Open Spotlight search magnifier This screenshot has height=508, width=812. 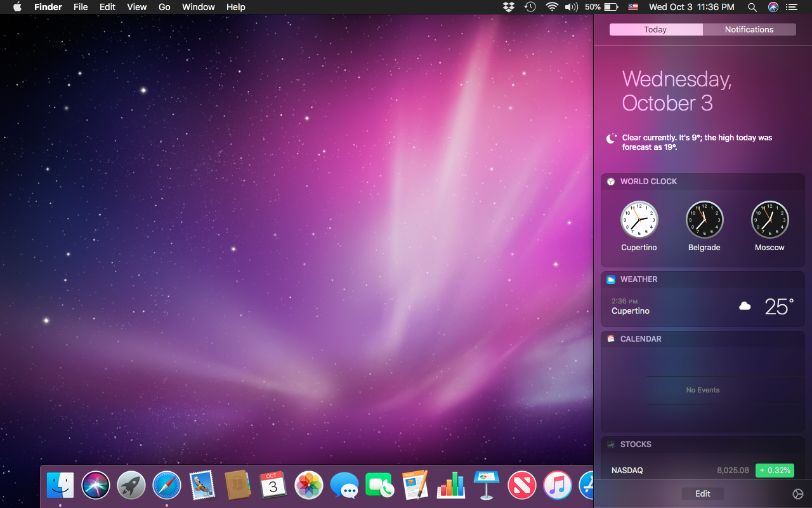(752, 7)
